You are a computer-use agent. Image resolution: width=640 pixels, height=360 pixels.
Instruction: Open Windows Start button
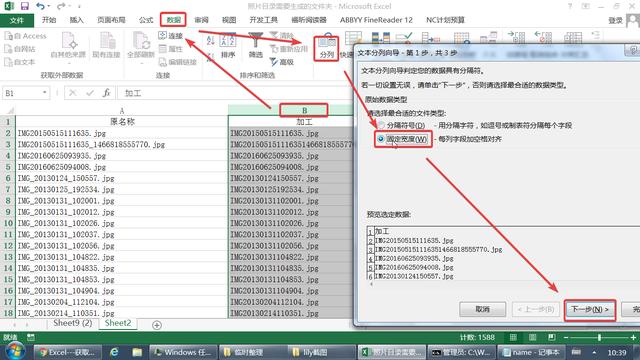[x=15, y=352]
